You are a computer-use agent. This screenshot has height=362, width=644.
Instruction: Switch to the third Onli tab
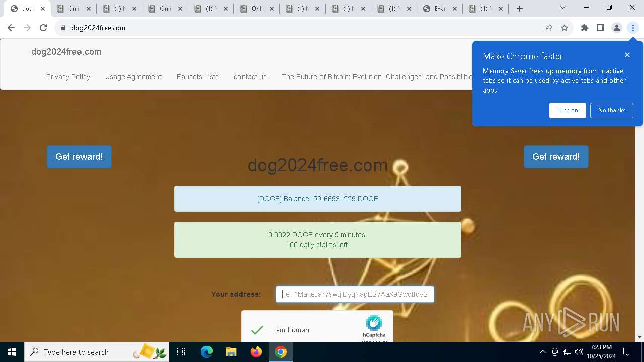pyautogui.click(x=257, y=9)
